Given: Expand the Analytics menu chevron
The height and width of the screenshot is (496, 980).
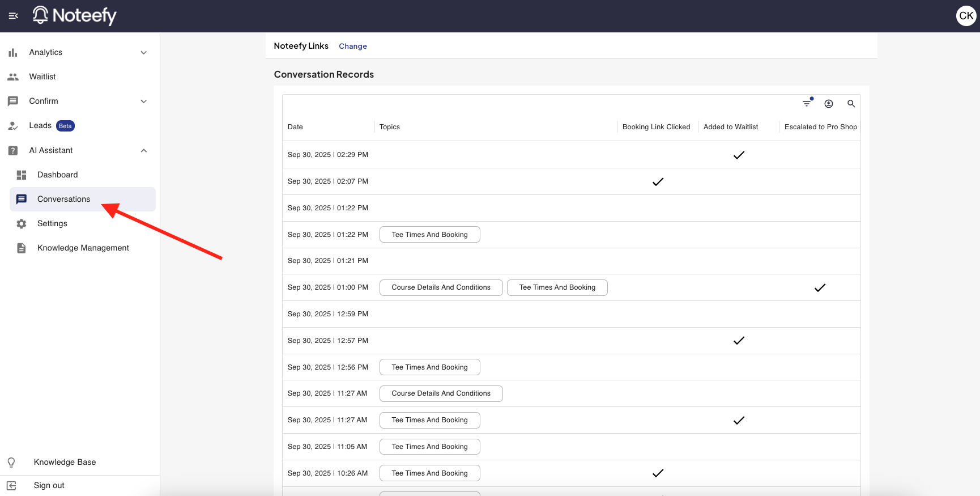Looking at the screenshot, I should click(144, 53).
